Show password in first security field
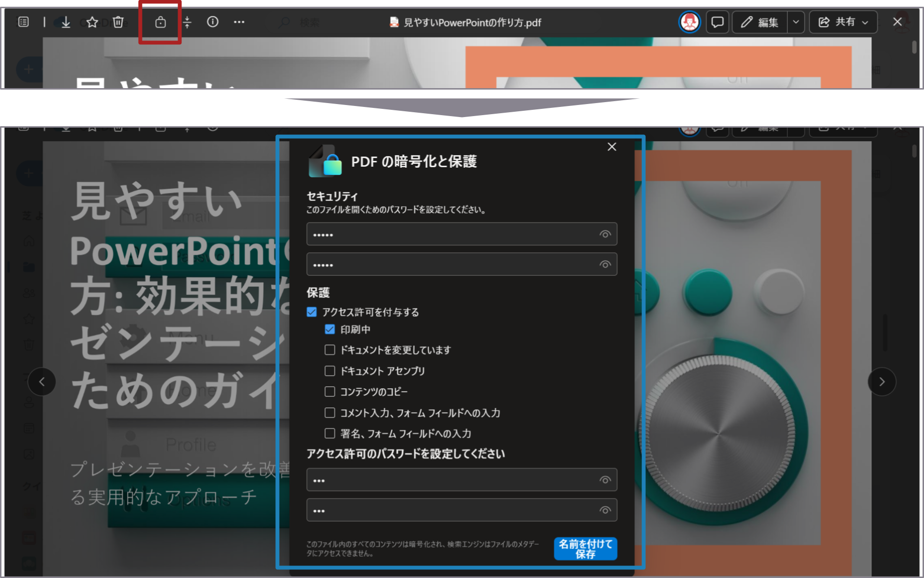 coord(605,235)
